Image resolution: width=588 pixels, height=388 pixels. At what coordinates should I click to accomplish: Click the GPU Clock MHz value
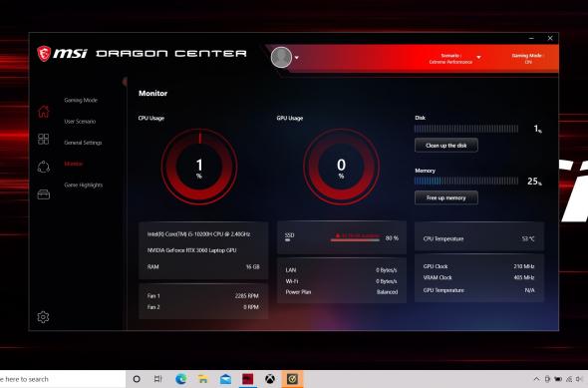[524, 266]
